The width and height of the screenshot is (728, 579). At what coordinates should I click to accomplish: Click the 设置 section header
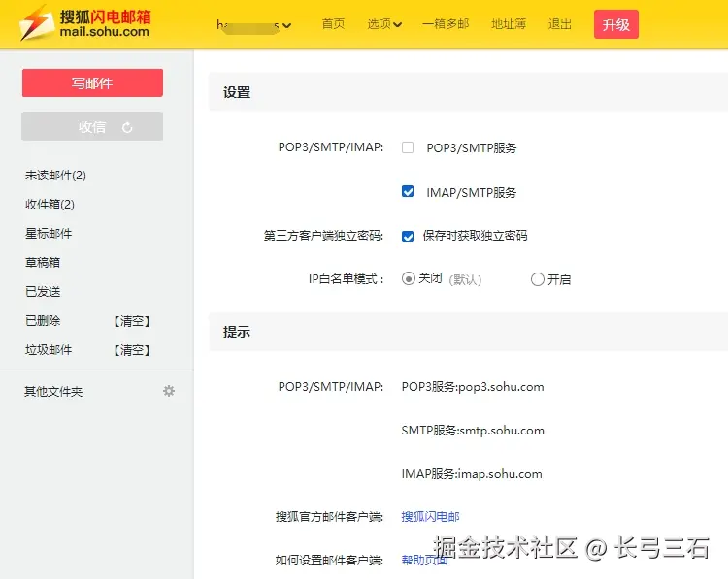pos(237,92)
